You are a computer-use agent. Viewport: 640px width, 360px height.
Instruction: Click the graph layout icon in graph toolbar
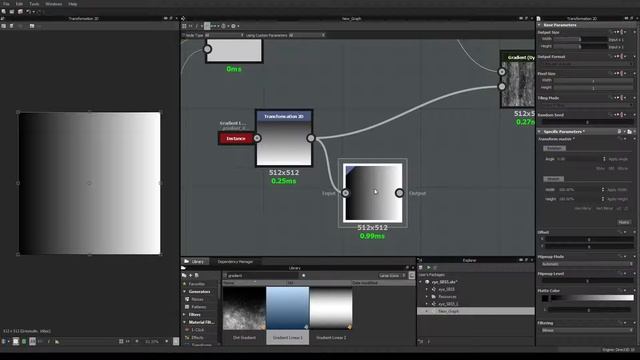pyautogui.click(x=184, y=26)
